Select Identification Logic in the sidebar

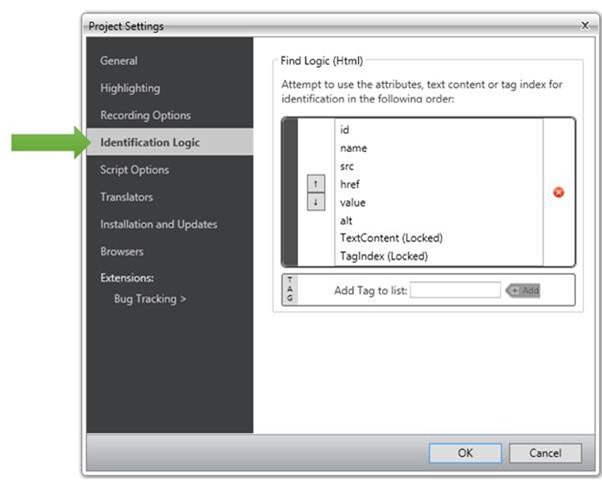click(150, 142)
